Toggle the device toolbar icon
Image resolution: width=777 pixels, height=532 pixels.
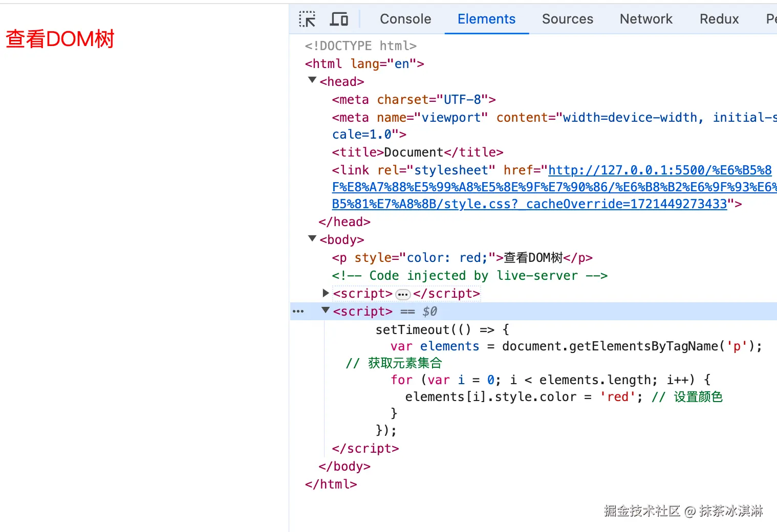click(x=339, y=19)
